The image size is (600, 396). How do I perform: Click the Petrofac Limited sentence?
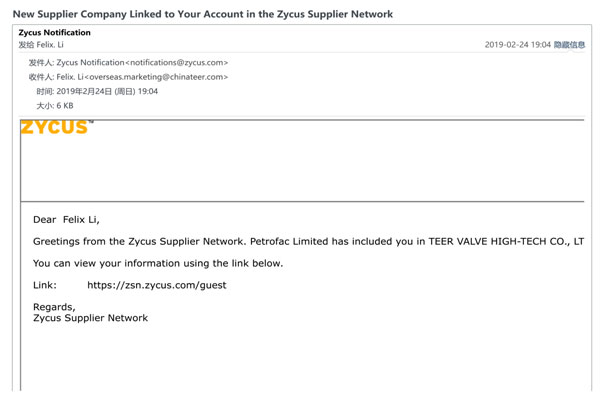308,241
